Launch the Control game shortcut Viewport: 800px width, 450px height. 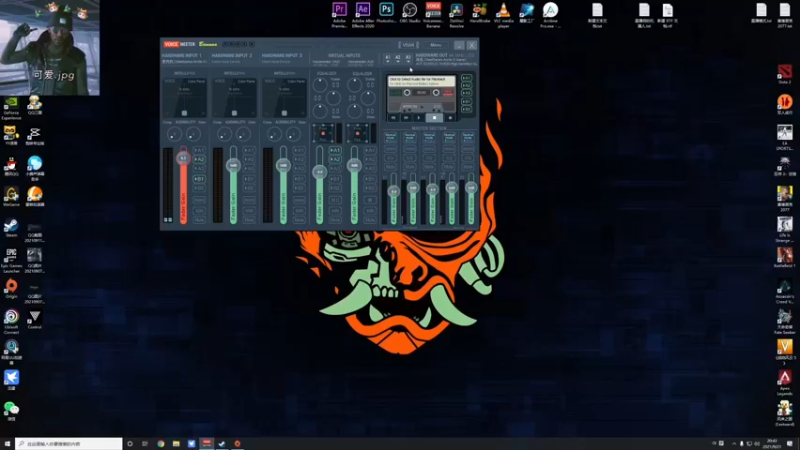click(35, 319)
